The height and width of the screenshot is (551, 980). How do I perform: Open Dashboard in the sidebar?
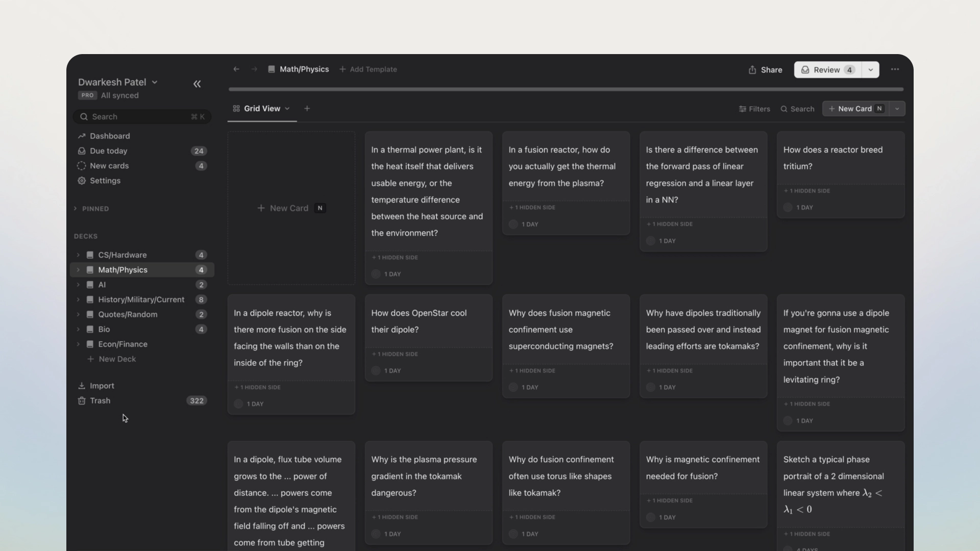coord(110,136)
